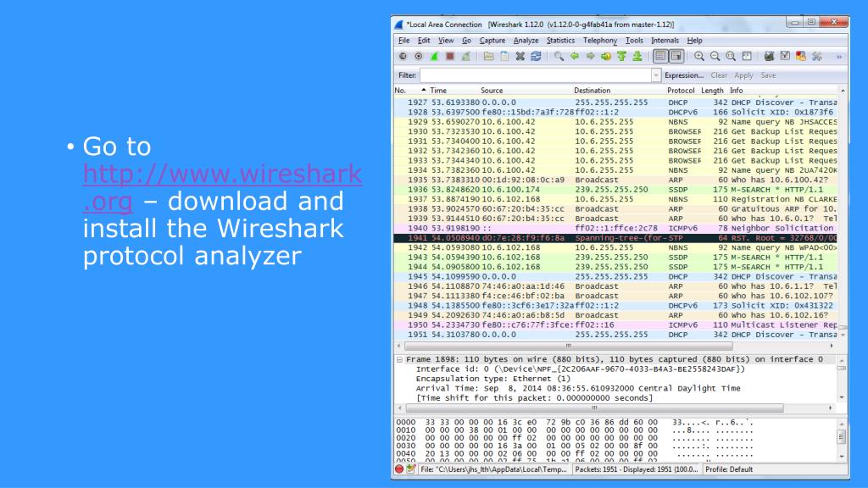The height and width of the screenshot is (488, 868).
Task: Go to packet number icon
Action: point(605,57)
